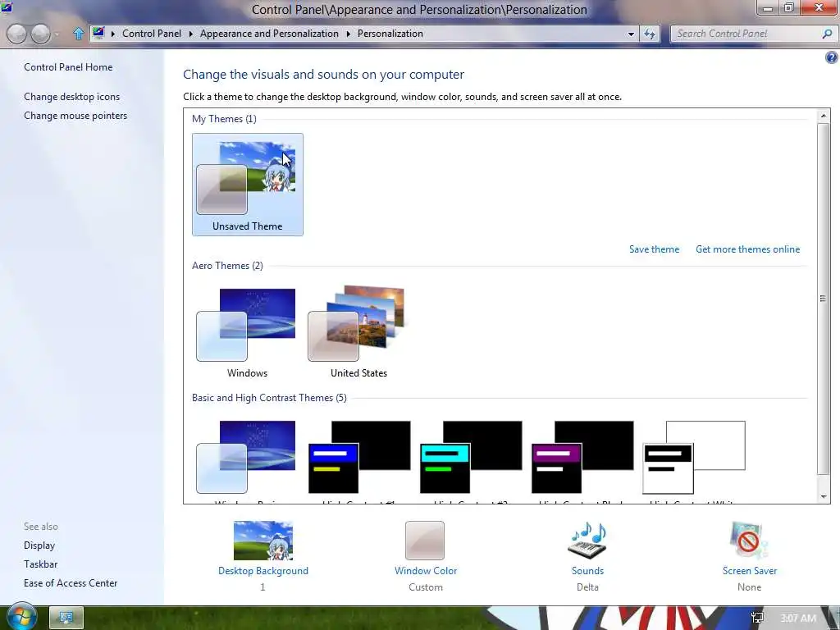Click the network tray icon

point(757,618)
